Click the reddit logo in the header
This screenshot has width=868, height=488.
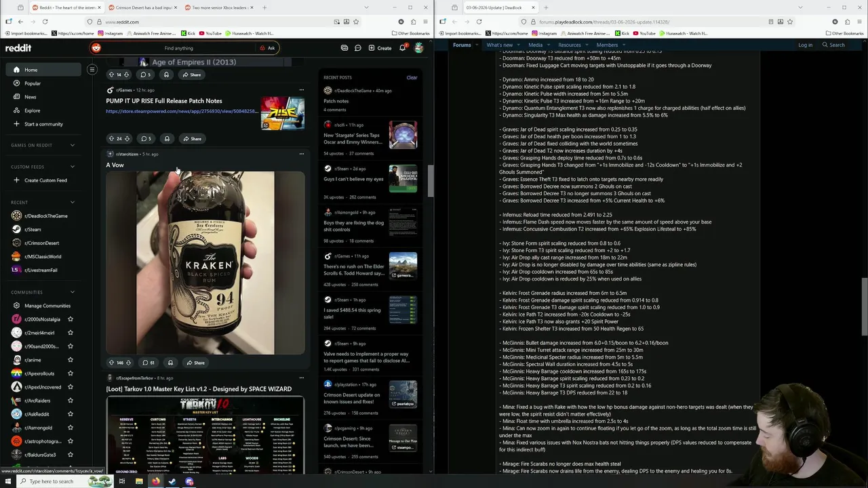pos(18,48)
